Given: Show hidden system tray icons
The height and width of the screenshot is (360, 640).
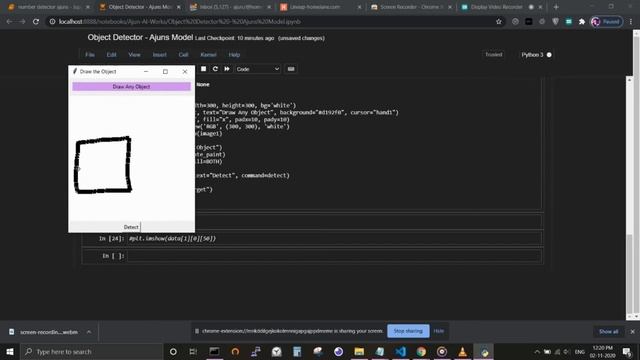Looking at the screenshot, I should (537, 352).
